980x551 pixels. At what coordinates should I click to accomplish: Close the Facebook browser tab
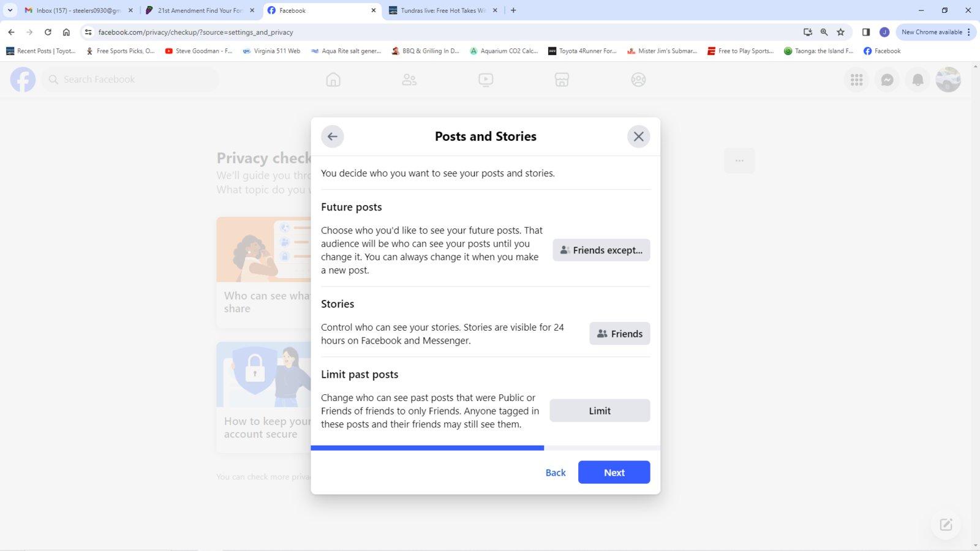(x=373, y=10)
